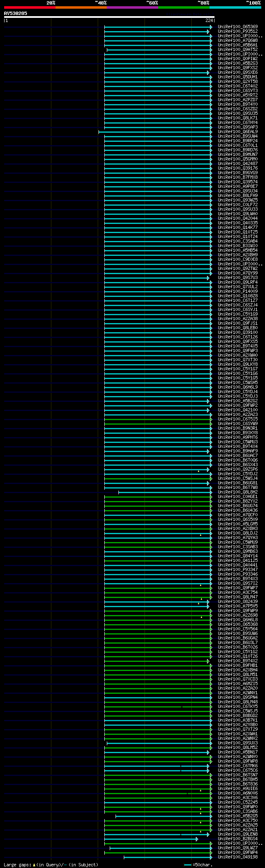Click the white query length bar
This screenshot has height=868, width=265.
coord(109,17)
